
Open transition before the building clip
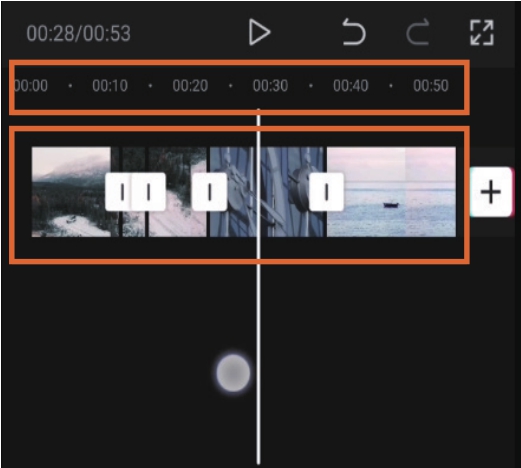tap(210, 192)
